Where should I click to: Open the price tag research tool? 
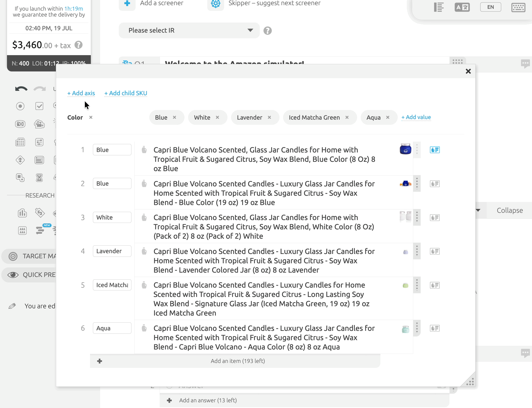pos(40,213)
